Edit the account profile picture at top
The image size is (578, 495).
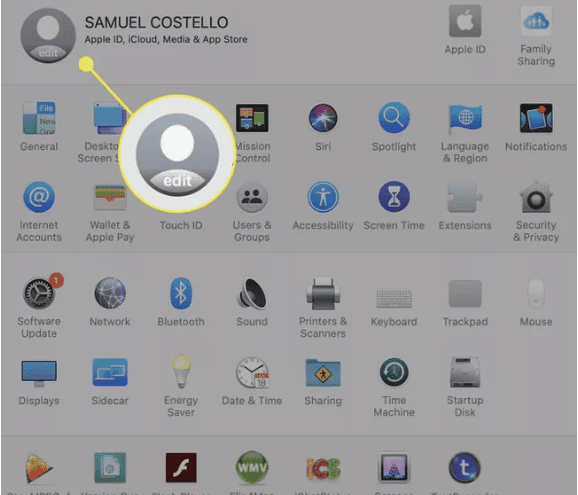(x=48, y=35)
